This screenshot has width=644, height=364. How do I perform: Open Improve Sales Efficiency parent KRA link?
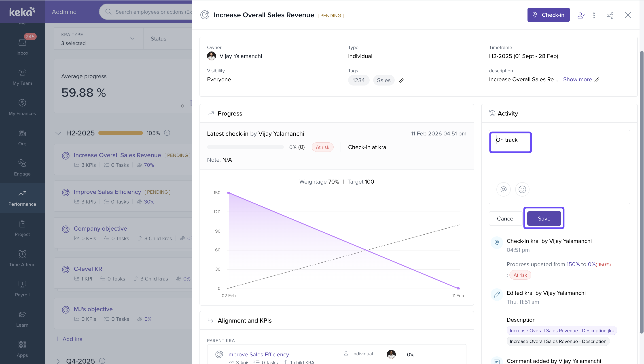258,354
